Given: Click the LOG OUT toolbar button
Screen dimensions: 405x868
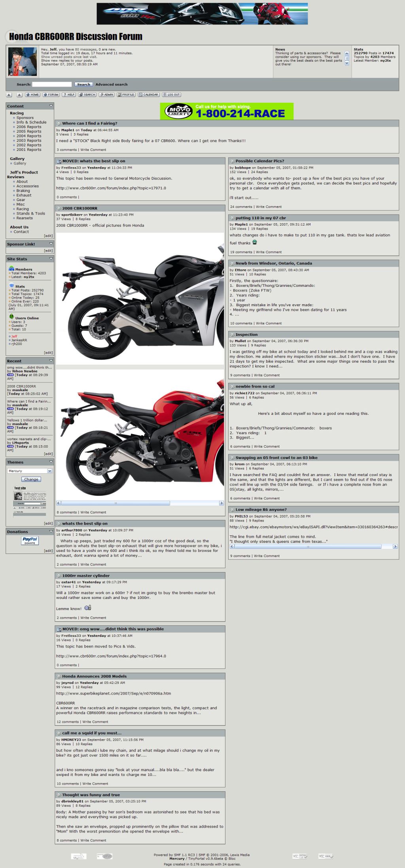Looking at the screenshot, I should [172, 95].
